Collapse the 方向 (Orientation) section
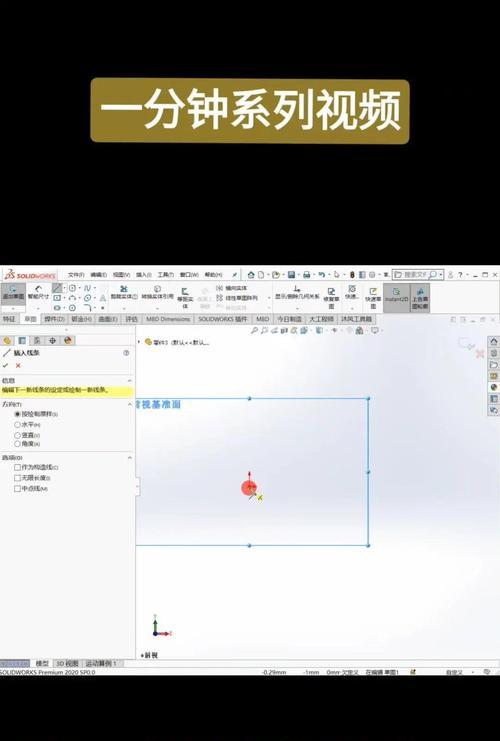 click(130, 404)
